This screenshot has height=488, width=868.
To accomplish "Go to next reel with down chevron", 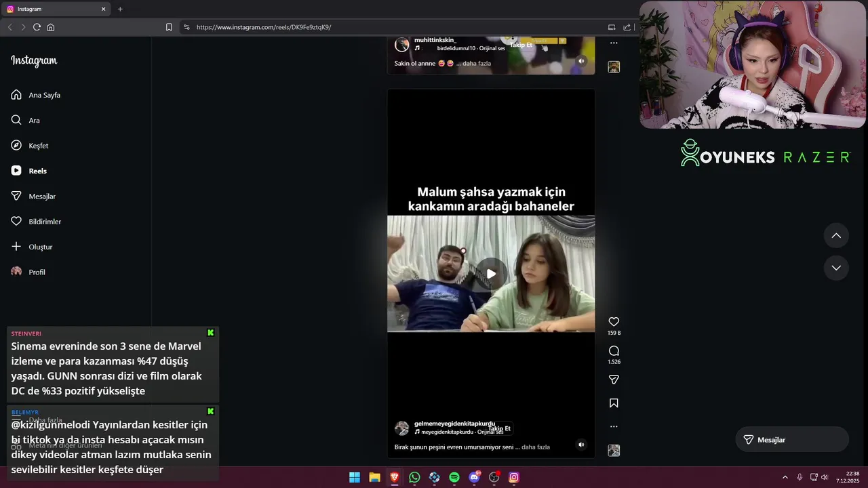I will click(x=836, y=268).
